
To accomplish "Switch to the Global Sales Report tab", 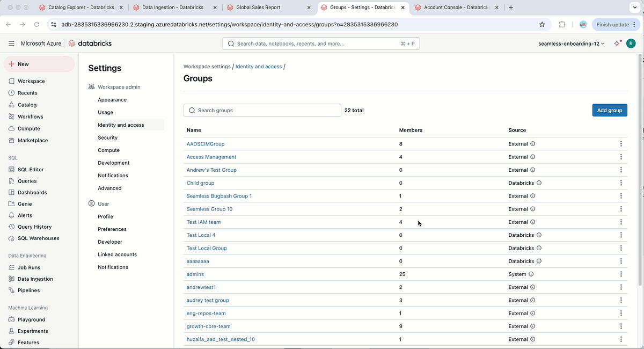I will coord(258,8).
